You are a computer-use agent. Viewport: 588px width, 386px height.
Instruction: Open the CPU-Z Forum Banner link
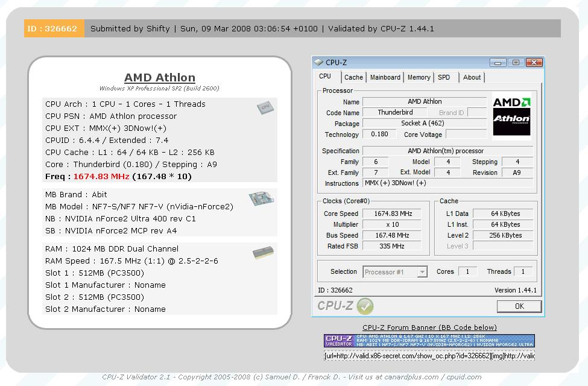point(429,327)
